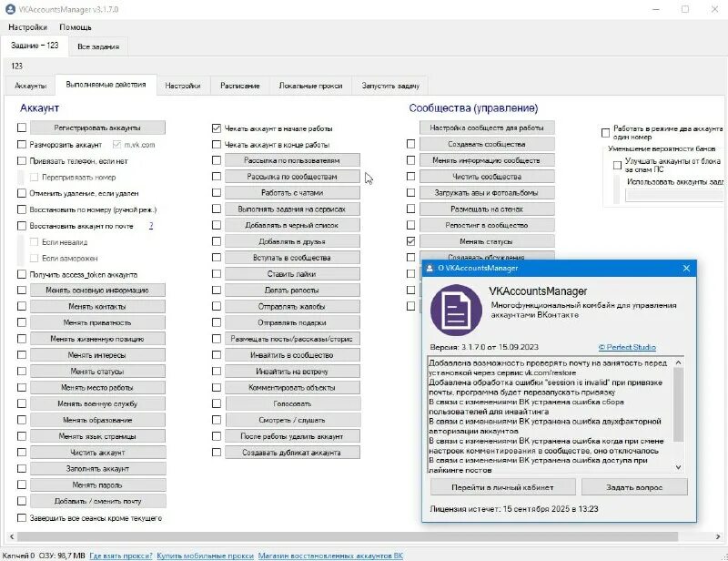Open the Аккаунты tab
The width and height of the screenshot is (728, 561).
tap(30, 86)
